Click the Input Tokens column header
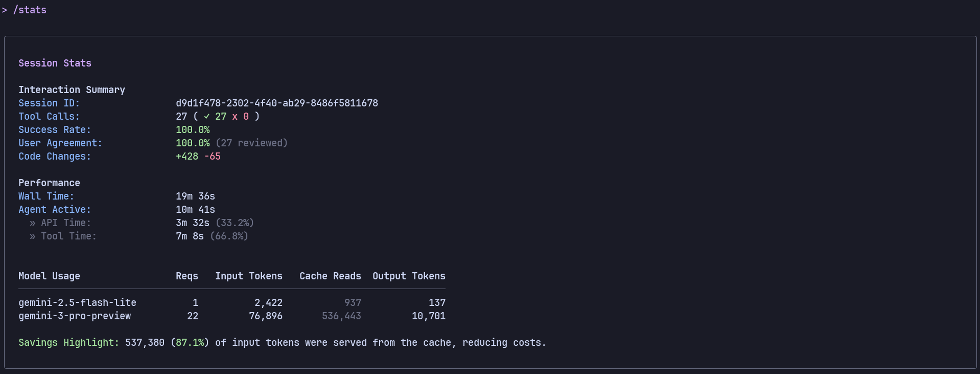The height and width of the screenshot is (374, 980). coord(248,276)
